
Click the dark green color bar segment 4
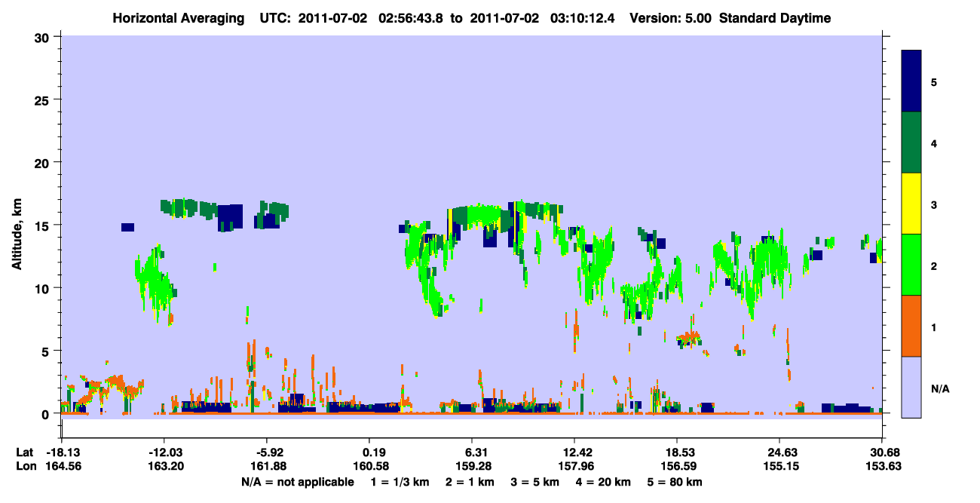click(x=911, y=143)
